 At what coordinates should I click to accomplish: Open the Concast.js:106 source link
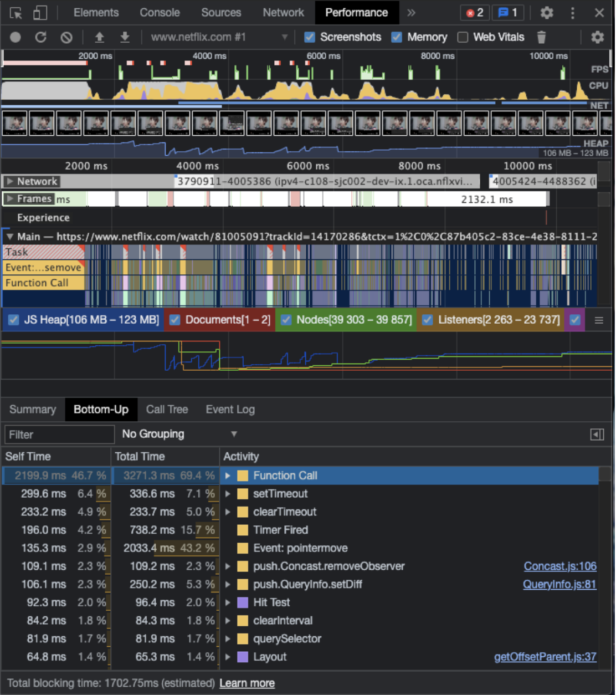(x=559, y=566)
